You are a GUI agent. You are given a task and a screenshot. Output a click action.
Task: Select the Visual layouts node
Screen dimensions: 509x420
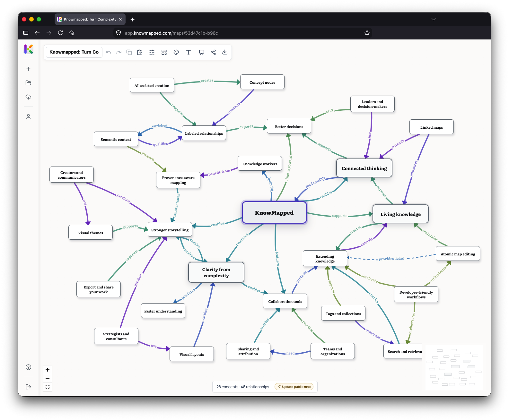192,355
